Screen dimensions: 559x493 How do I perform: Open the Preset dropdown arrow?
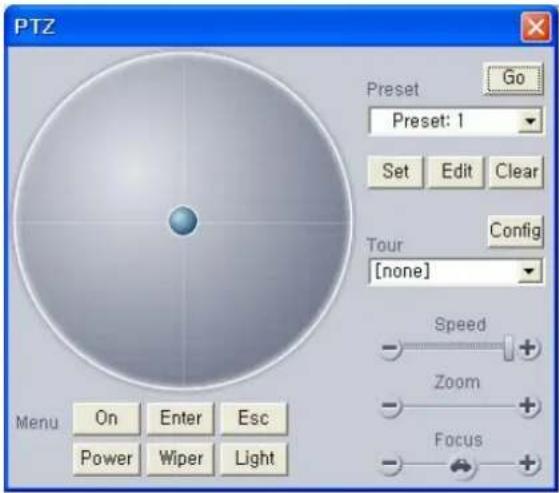530,122
